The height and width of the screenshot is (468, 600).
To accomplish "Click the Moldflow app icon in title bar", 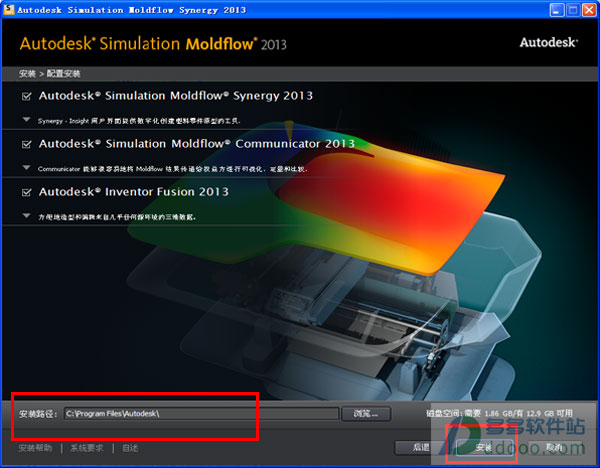I will point(8,9).
